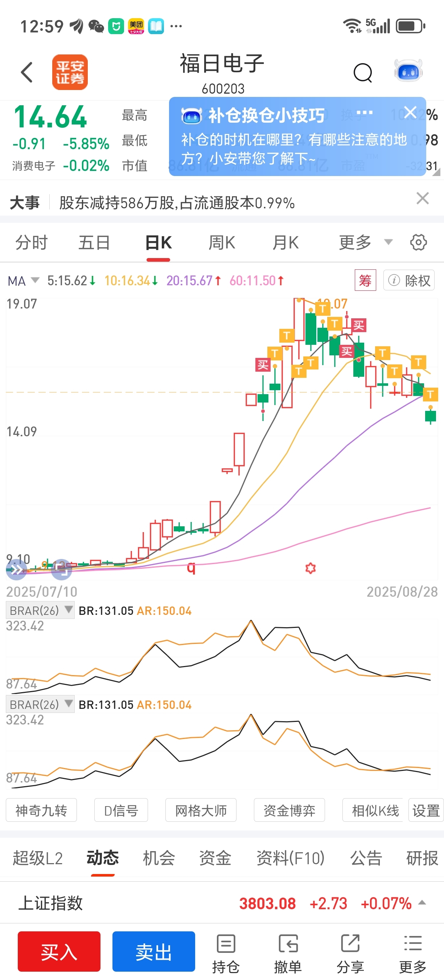Open 研报 tab

click(422, 858)
